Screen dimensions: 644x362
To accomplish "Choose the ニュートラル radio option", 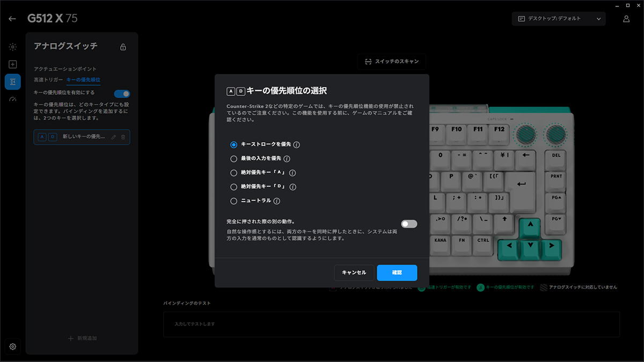I will coord(233,201).
